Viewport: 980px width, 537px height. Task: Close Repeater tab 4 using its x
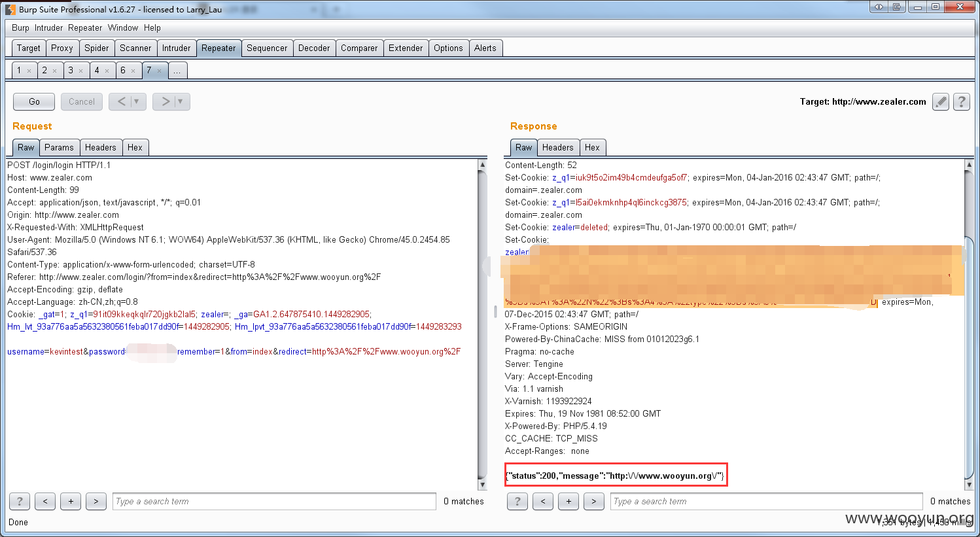tap(107, 71)
